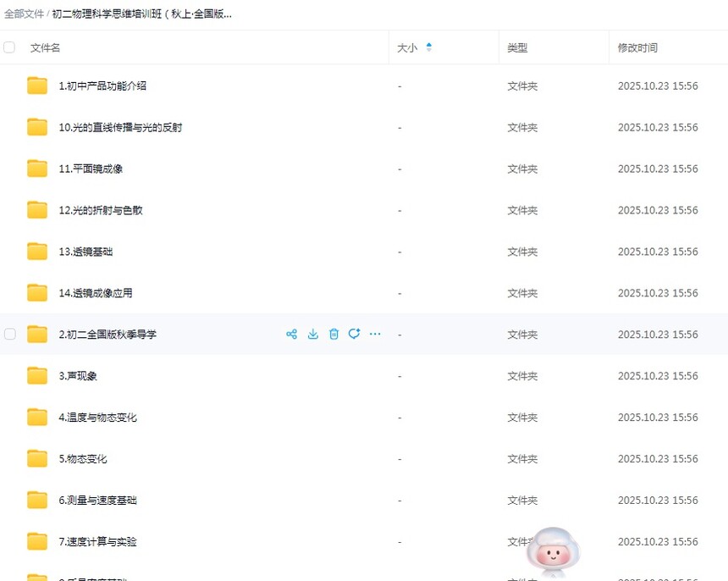Click the share icon on the 2.初二全国版秋季导学 row
The image size is (728, 581).
pyautogui.click(x=291, y=335)
